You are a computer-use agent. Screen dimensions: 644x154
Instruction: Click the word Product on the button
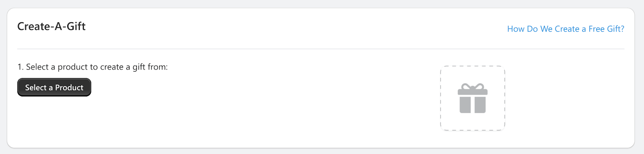click(x=69, y=87)
